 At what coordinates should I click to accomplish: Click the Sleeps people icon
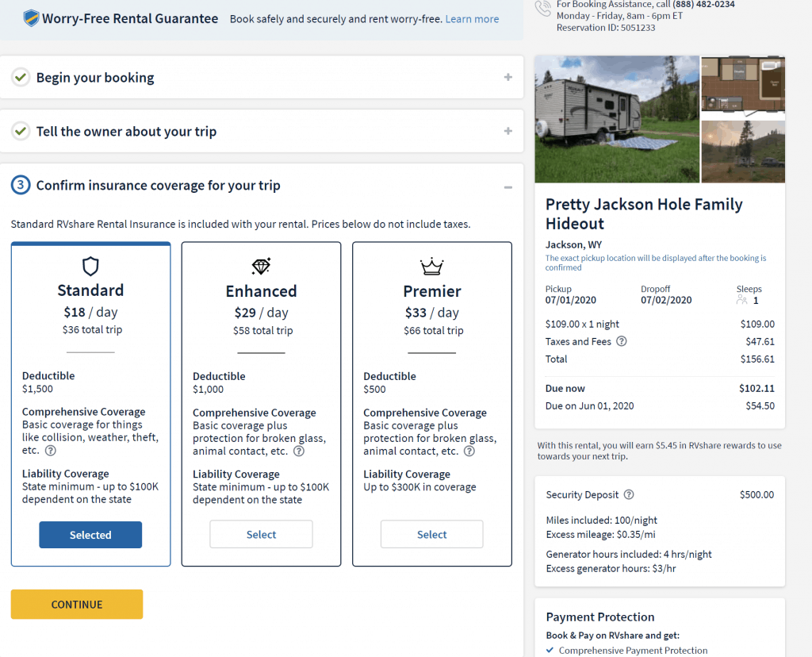[x=742, y=300]
